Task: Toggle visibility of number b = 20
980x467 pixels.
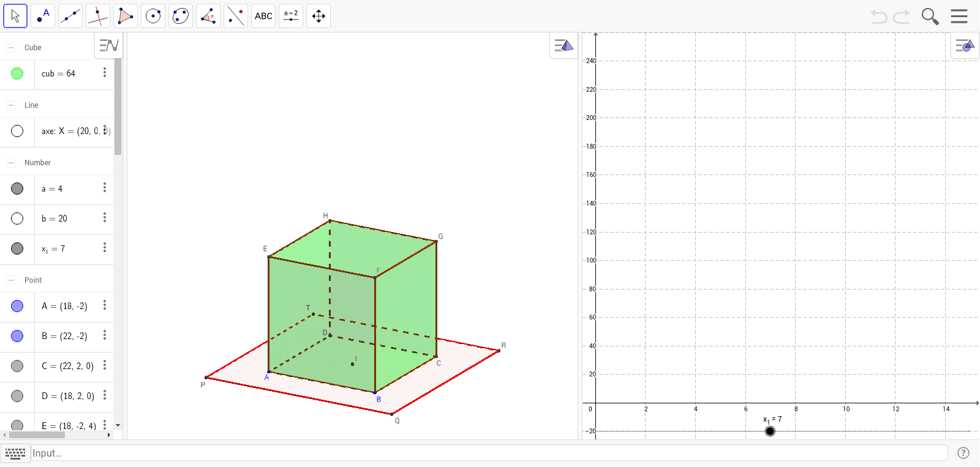Action: [x=17, y=219]
